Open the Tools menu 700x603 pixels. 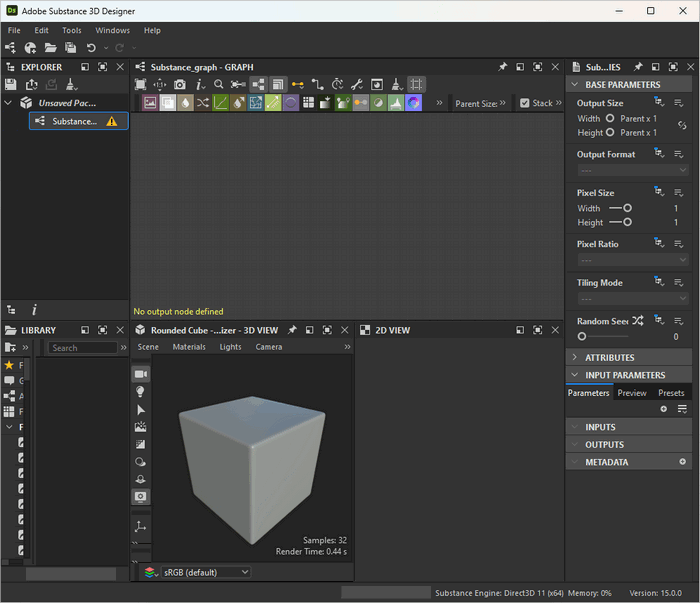click(x=72, y=30)
